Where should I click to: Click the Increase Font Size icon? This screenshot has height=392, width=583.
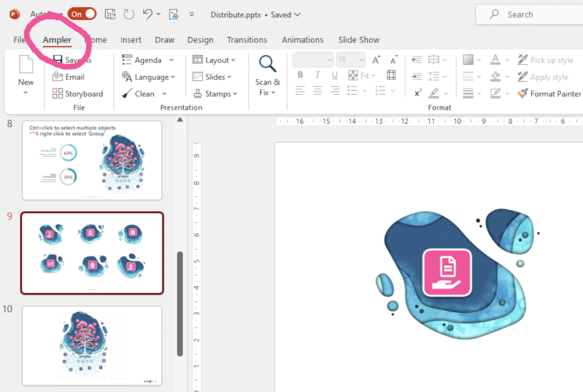(376, 59)
